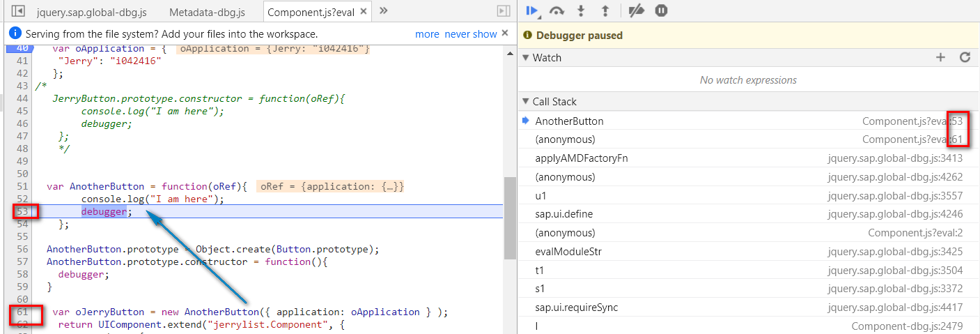This screenshot has height=334, width=980.
Task: Toggle the breakpoint on line 40
Action: coord(22,48)
